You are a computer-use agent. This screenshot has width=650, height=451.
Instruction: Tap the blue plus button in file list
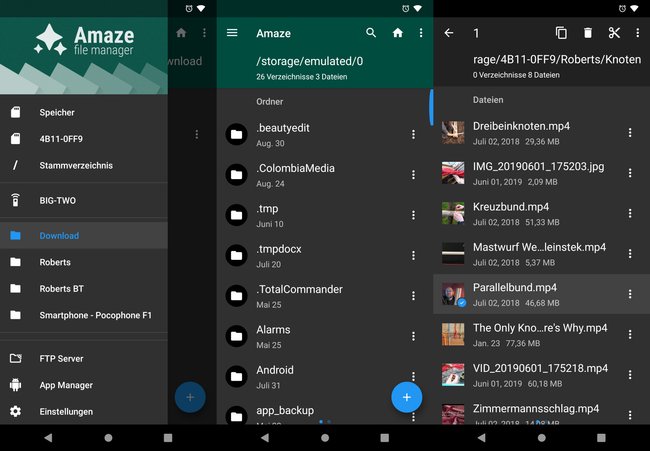pyautogui.click(x=407, y=398)
